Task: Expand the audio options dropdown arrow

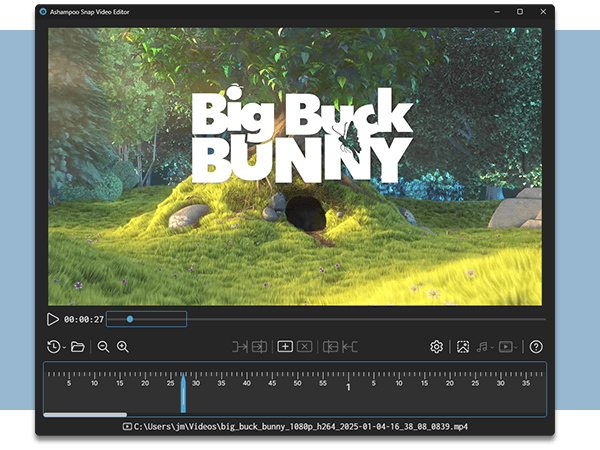Action: [492, 347]
